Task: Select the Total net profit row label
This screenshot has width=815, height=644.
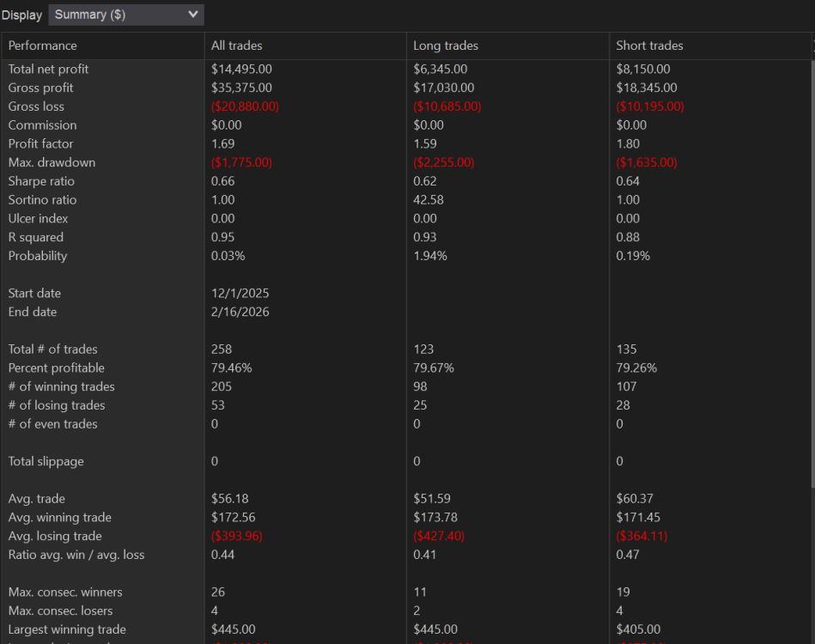Action: (48, 69)
